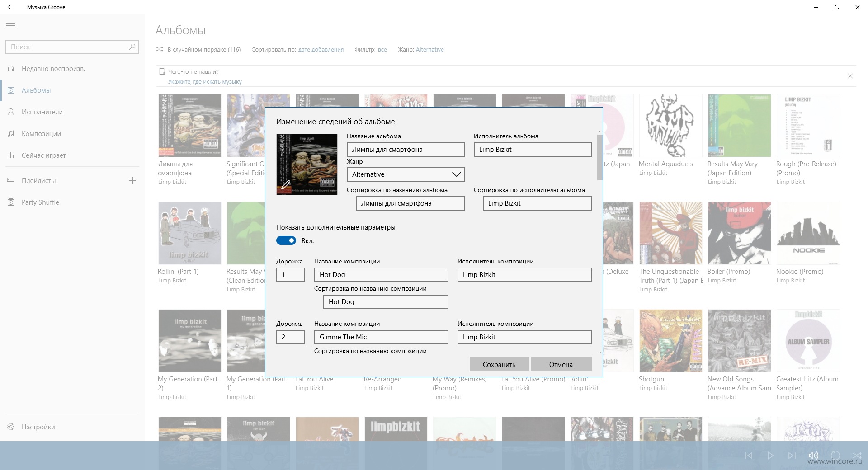Open Композиции in the sidebar

point(72,134)
